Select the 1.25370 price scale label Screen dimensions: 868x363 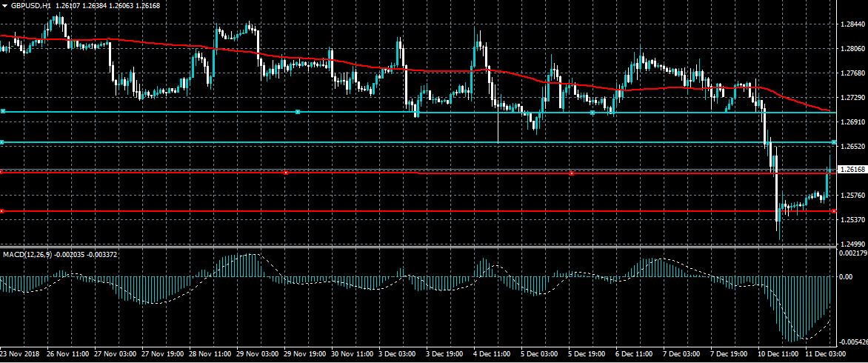pyautogui.click(x=853, y=219)
